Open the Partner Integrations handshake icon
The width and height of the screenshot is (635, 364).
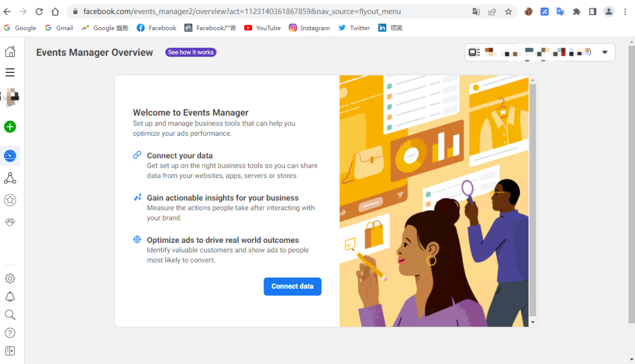coord(10,222)
